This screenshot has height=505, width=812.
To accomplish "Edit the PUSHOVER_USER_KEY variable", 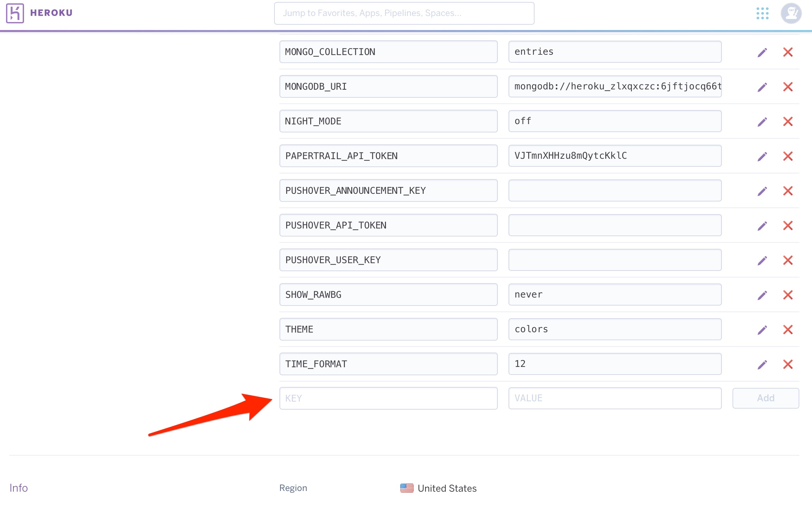I will (x=762, y=261).
